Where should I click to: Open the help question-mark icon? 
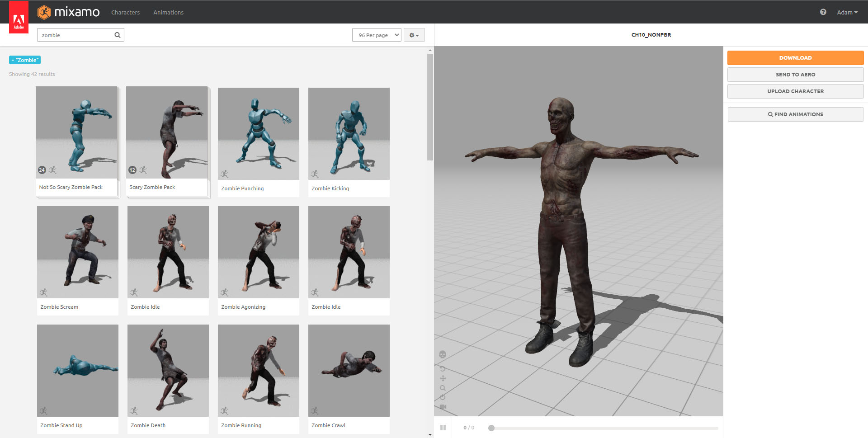tap(823, 12)
